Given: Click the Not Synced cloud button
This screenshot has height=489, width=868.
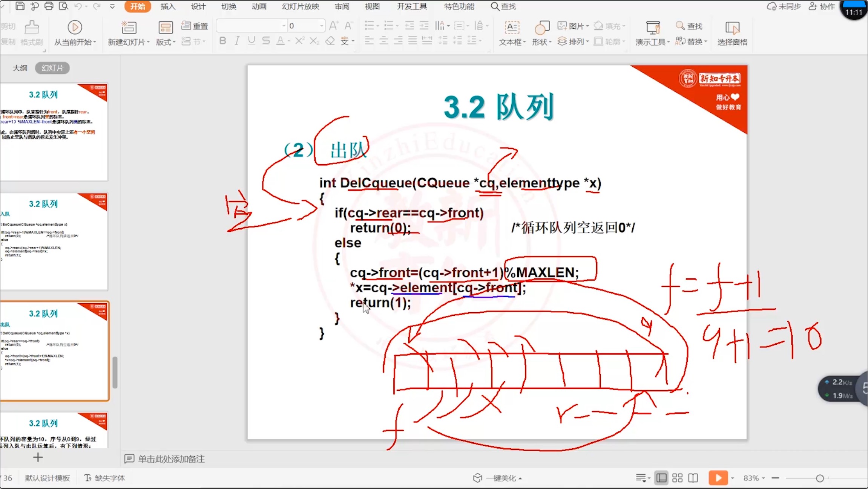Looking at the screenshot, I should (784, 6).
